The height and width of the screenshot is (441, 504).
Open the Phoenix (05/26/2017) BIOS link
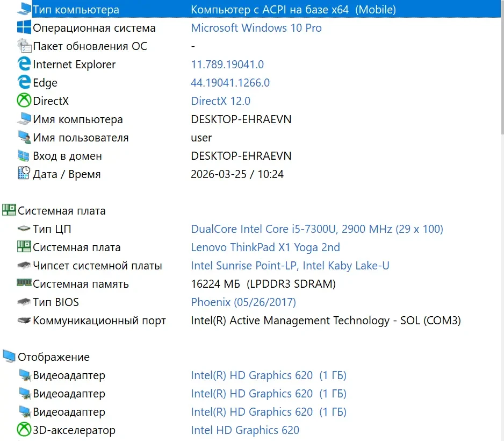pyautogui.click(x=243, y=302)
